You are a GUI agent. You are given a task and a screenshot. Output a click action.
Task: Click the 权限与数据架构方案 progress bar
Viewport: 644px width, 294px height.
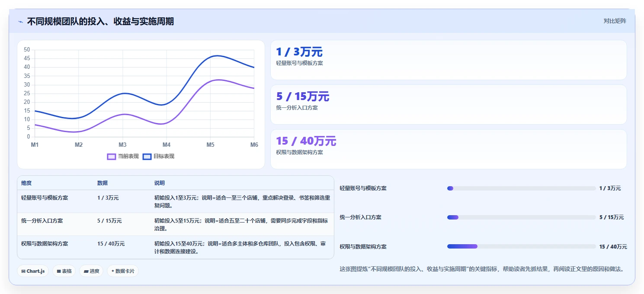(x=521, y=246)
